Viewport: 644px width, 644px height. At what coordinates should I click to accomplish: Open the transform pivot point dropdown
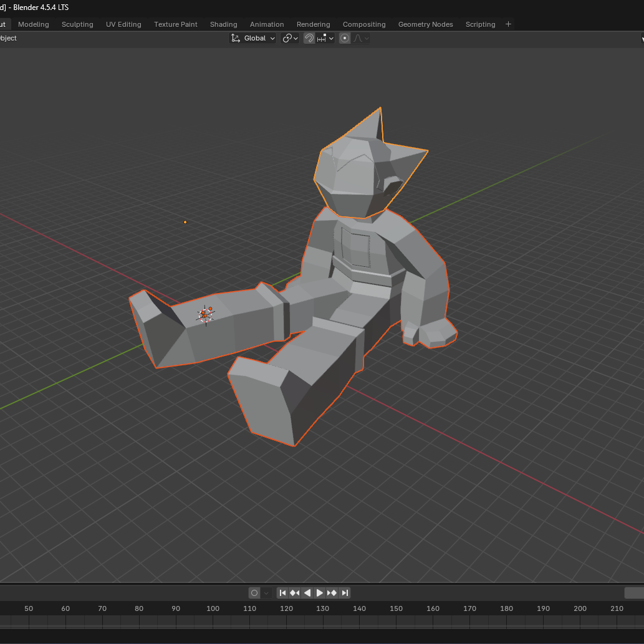coord(290,38)
